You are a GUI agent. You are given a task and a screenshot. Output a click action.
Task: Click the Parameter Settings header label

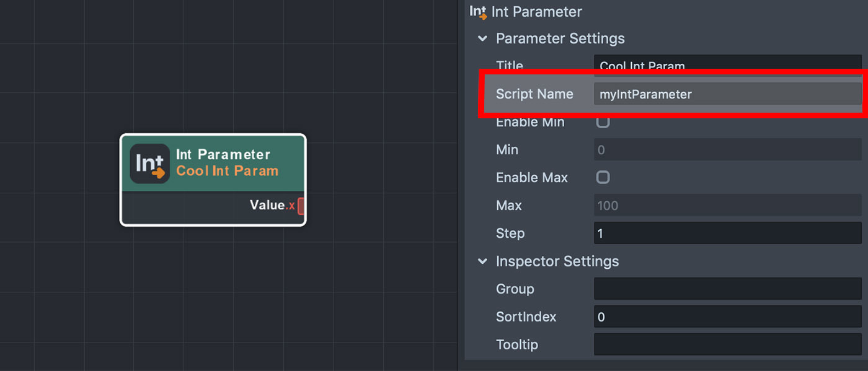point(560,38)
